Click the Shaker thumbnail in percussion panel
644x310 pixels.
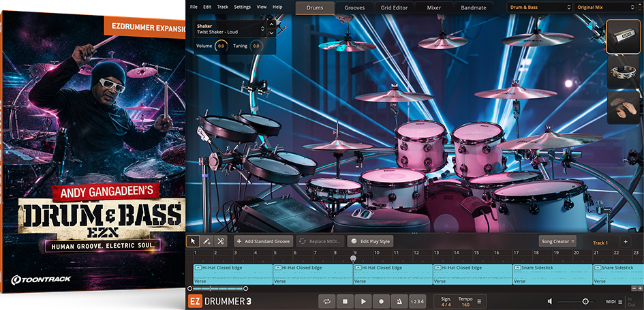[x=624, y=37]
